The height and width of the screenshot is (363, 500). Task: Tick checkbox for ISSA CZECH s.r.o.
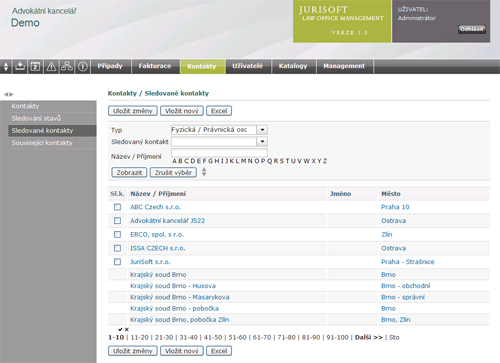pos(117,248)
